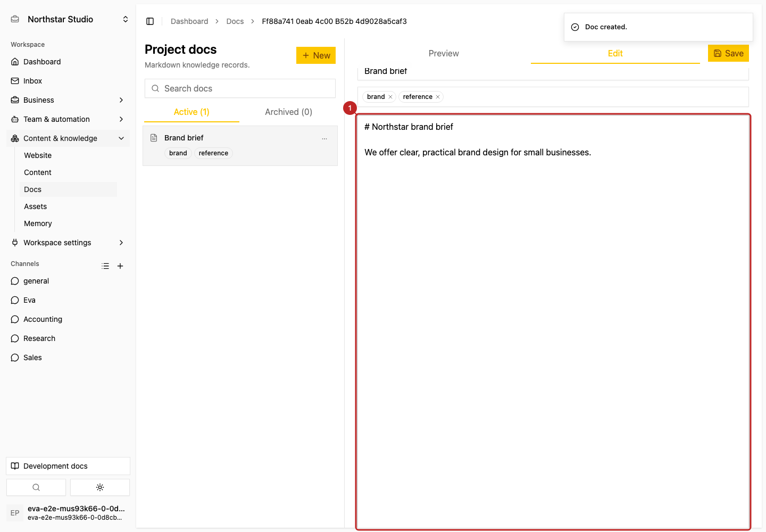
Task: Open the Eva channel
Action: click(68, 300)
